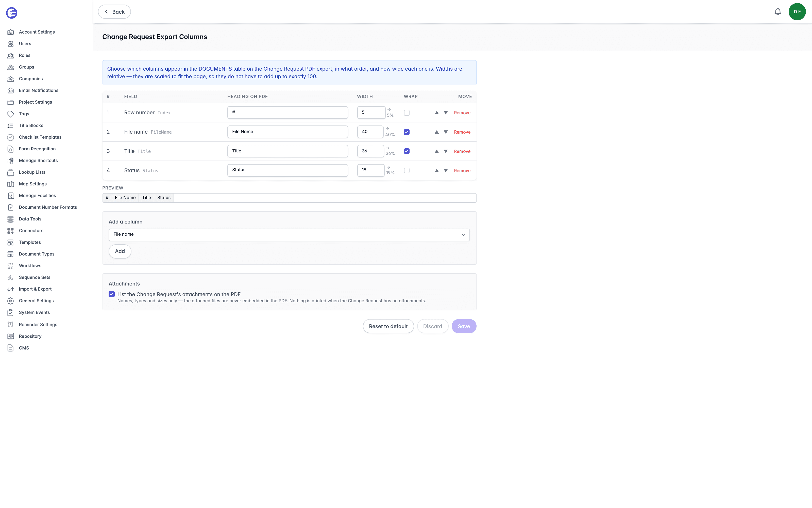812x508 pixels.
Task: Click the Checklist Templates check icon
Action: (11, 137)
